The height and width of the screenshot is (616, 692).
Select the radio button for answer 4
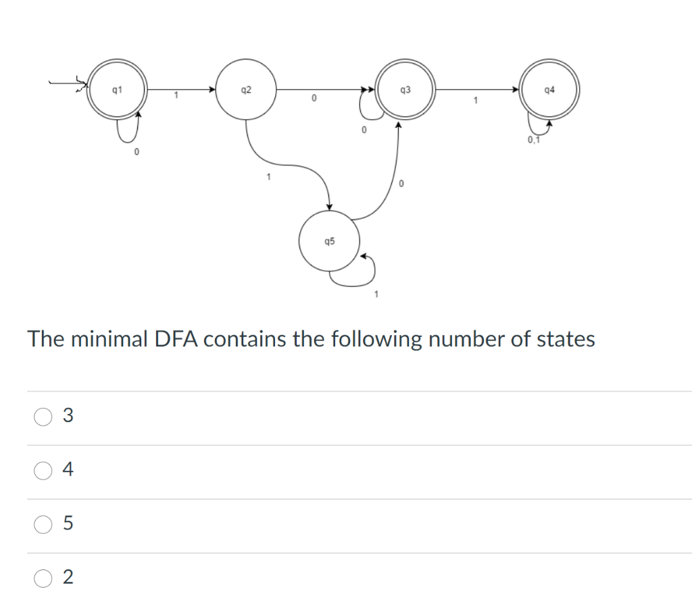[x=43, y=471]
